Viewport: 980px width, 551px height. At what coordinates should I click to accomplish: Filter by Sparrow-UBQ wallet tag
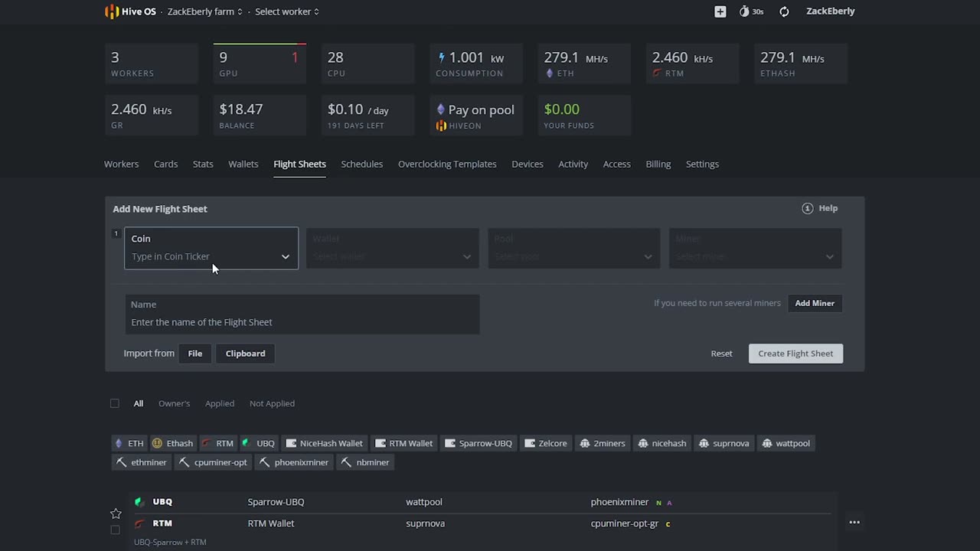pyautogui.click(x=479, y=443)
